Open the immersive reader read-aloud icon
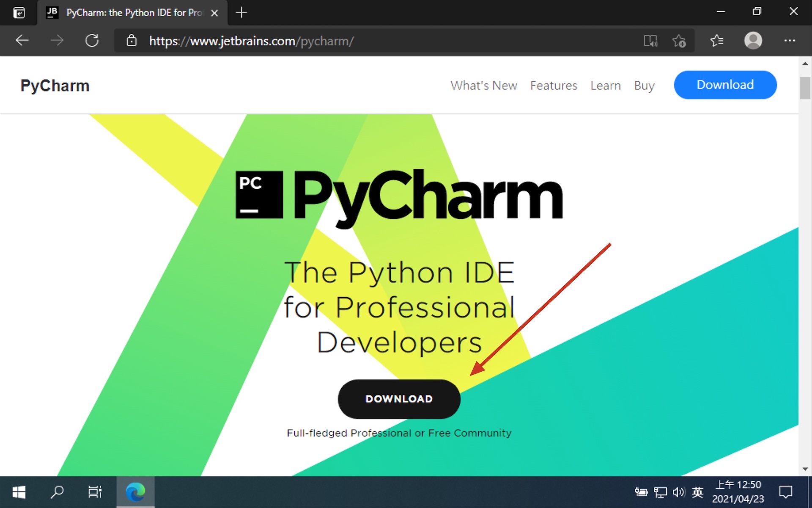The width and height of the screenshot is (812, 508). [x=650, y=41]
